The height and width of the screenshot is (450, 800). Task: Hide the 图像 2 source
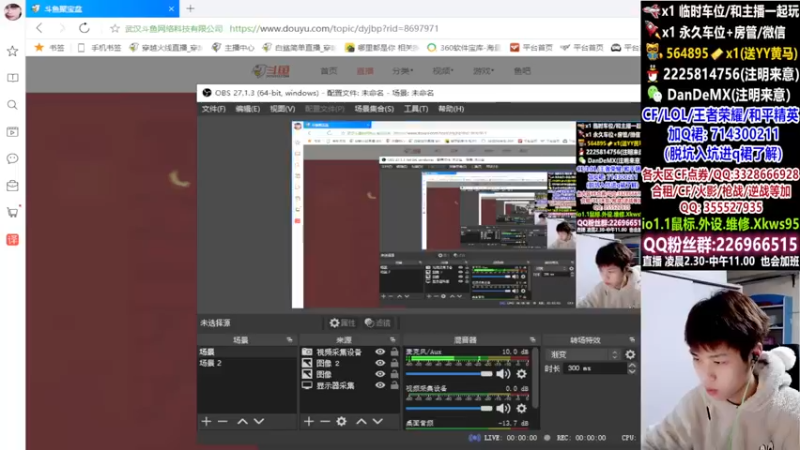pyautogui.click(x=380, y=363)
